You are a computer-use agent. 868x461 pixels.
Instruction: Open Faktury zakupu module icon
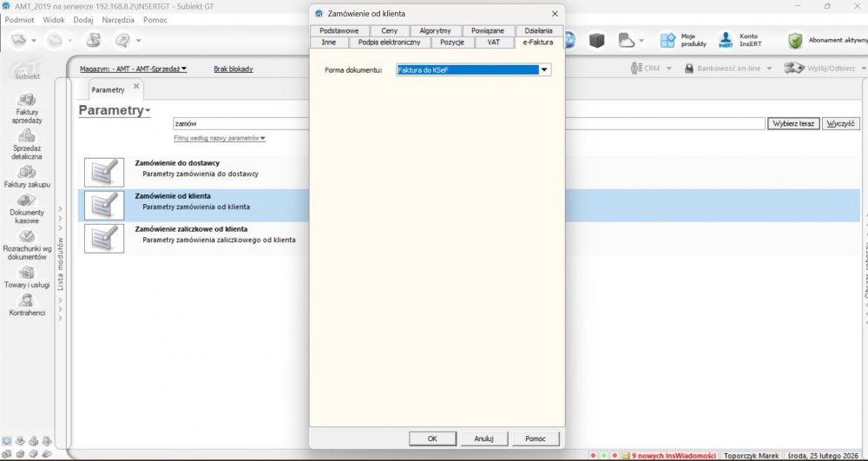(27, 172)
